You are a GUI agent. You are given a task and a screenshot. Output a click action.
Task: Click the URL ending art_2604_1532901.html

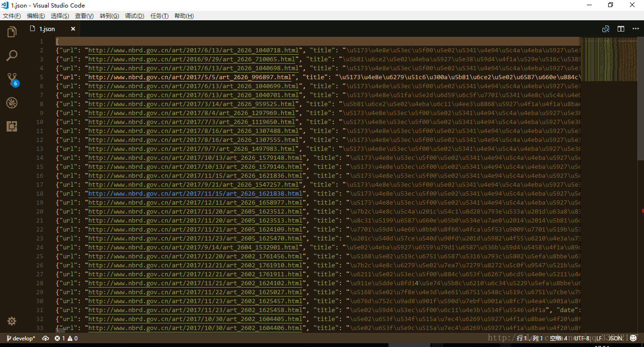[193, 247]
